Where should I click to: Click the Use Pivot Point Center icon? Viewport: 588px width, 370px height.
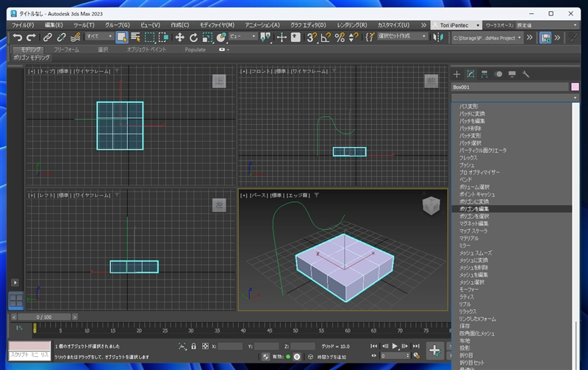(265, 37)
